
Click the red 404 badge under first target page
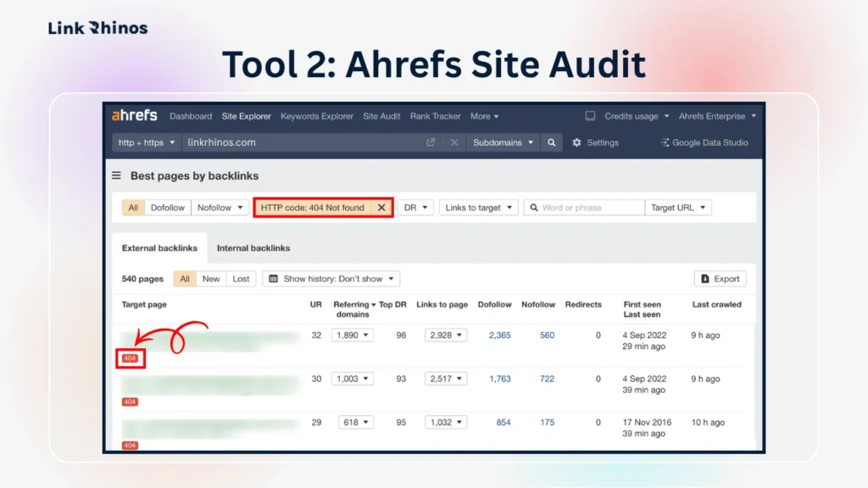pos(129,358)
